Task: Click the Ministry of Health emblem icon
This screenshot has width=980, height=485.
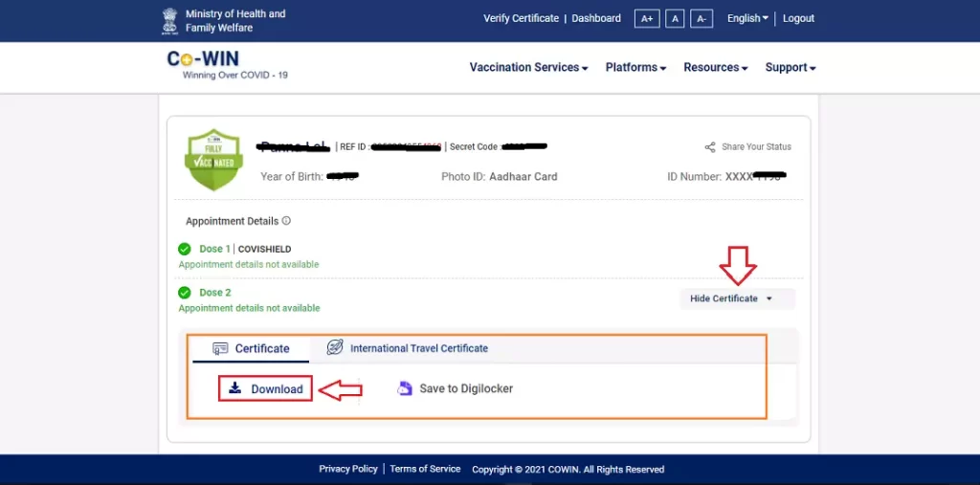Action: [x=170, y=21]
